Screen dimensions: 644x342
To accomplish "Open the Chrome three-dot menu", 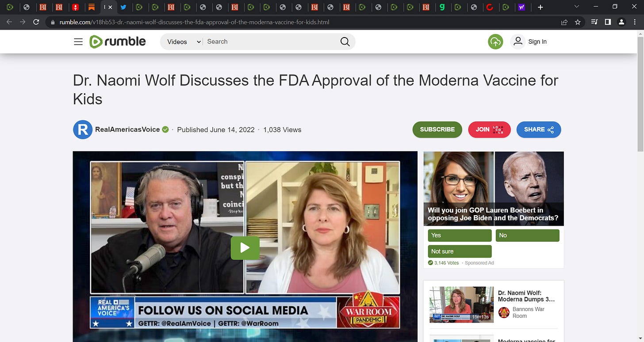I will pyautogui.click(x=635, y=22).
